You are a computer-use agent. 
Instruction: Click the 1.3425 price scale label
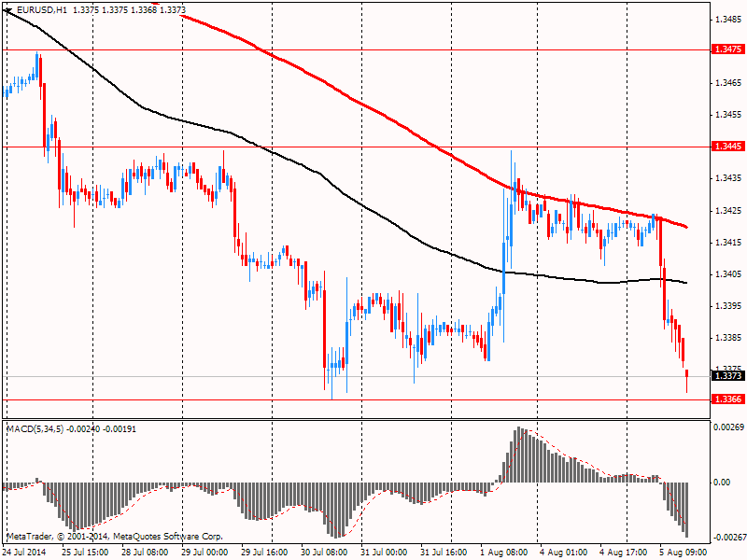coord(729,211)
